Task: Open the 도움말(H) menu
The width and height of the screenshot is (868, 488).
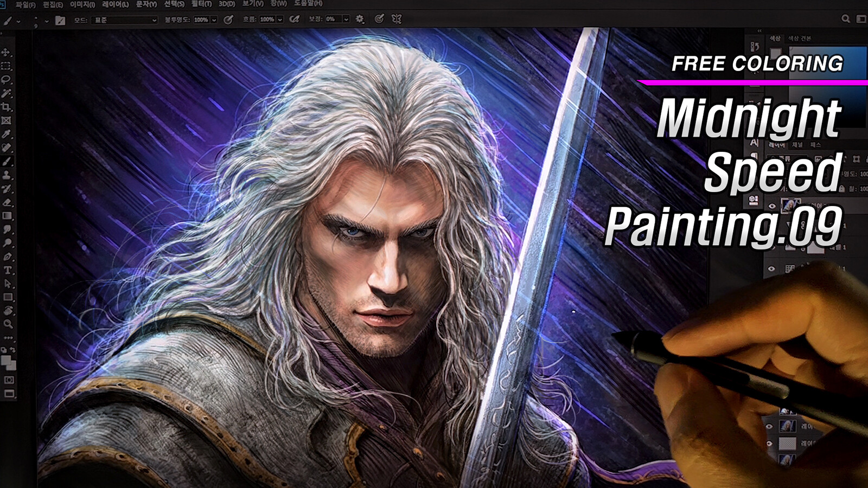Action: point(308,3)
